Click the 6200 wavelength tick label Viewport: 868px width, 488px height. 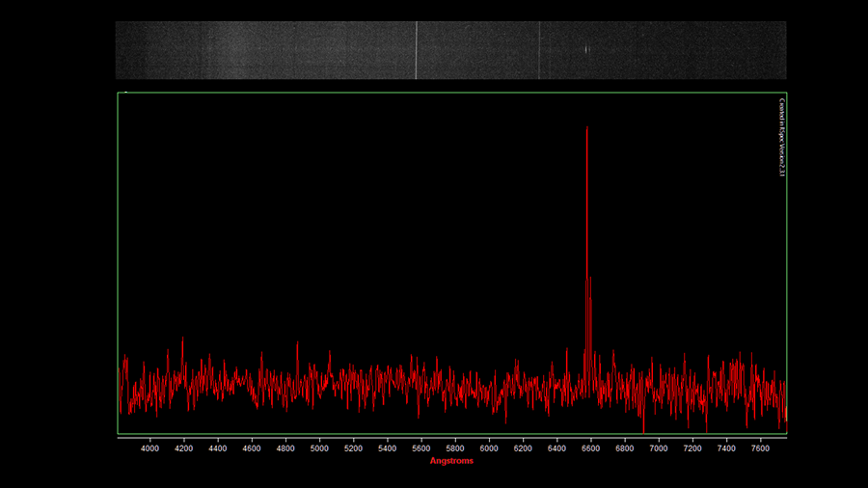coord(523,448)
